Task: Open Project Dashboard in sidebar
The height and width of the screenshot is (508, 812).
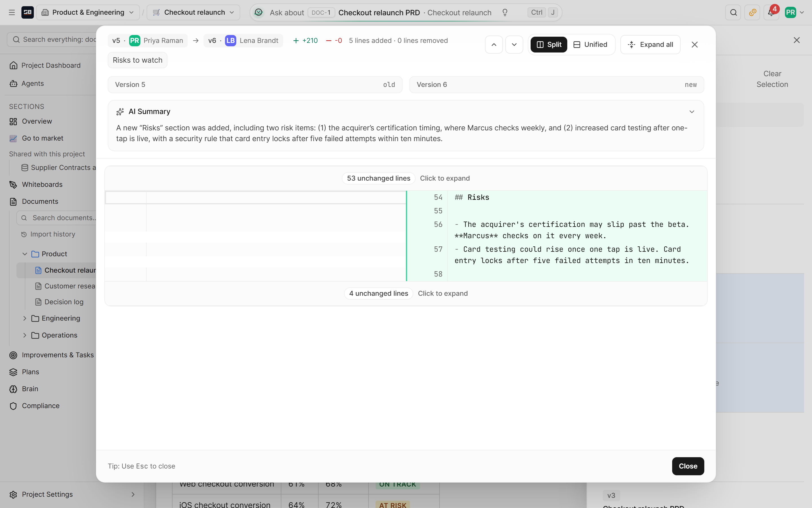Action: point(50,65)
